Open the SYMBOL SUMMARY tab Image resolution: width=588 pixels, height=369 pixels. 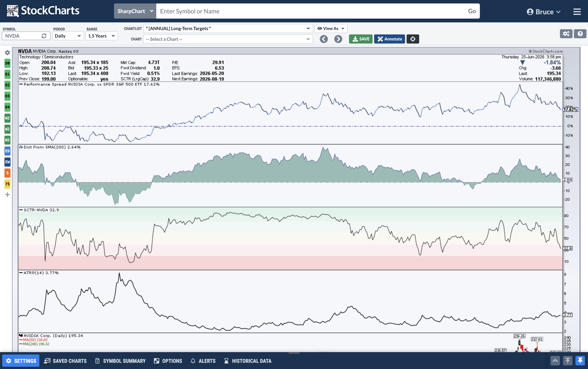point(120,361)
